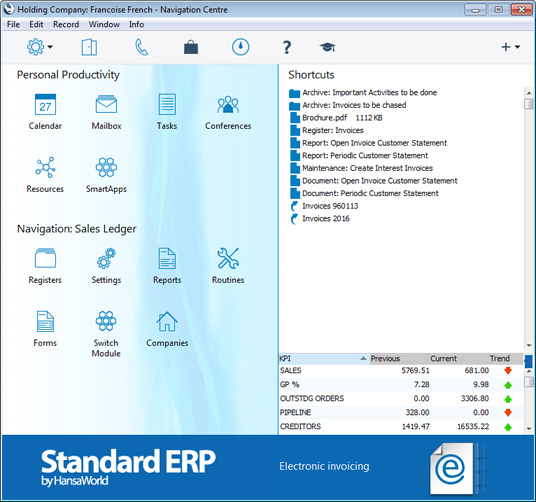Open Report: Open Invoice Customer Statement
Screen dimensions: 536x502
tap(368, 143)
